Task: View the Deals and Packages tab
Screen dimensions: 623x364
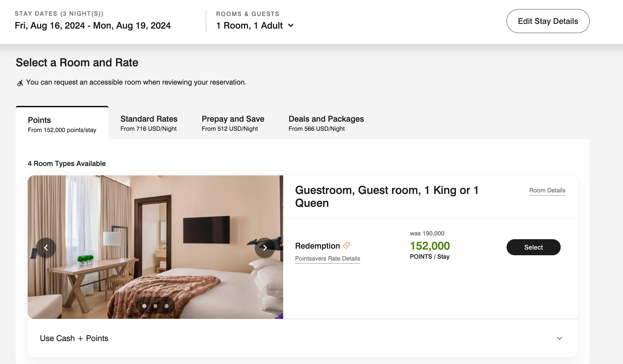Action: (x=326, y=123)
